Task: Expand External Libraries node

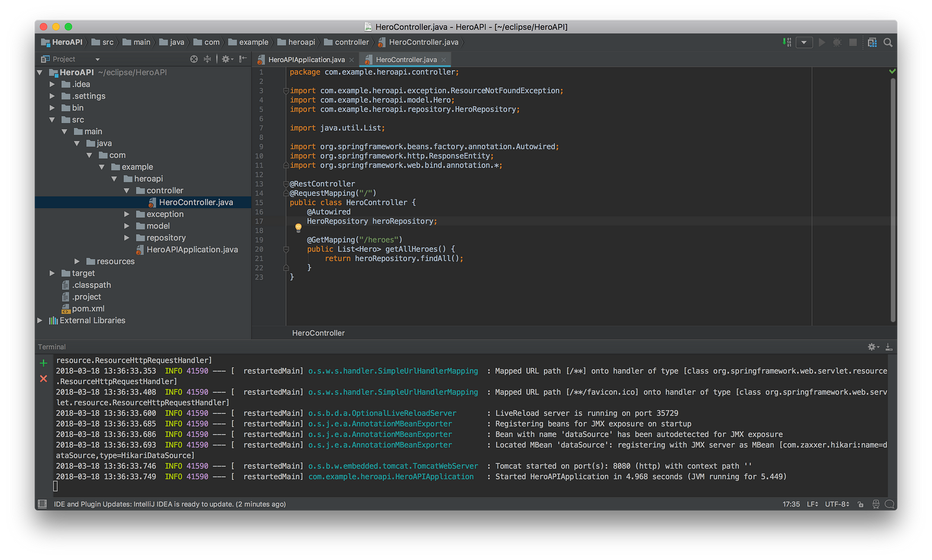Action: [40, 321]
